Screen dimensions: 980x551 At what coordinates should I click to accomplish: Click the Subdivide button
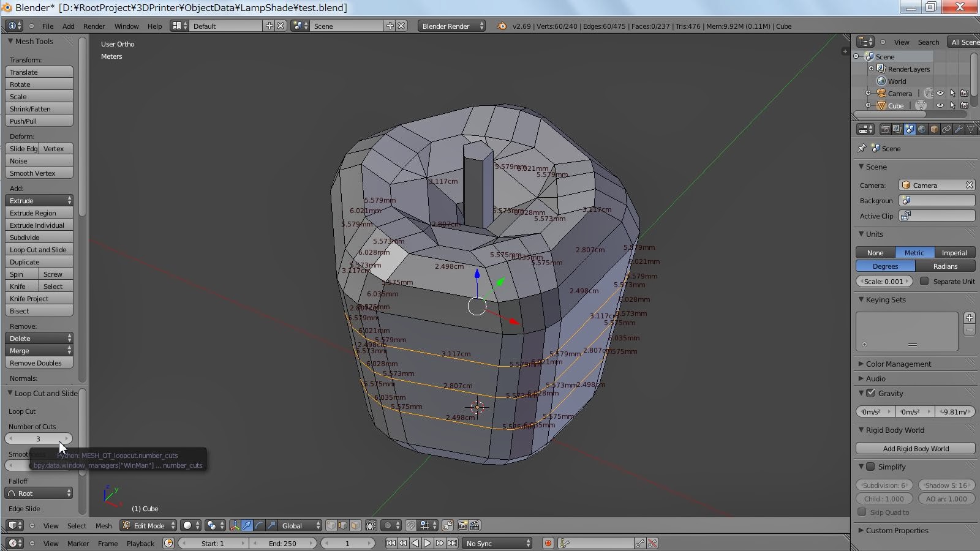(39, 238)
